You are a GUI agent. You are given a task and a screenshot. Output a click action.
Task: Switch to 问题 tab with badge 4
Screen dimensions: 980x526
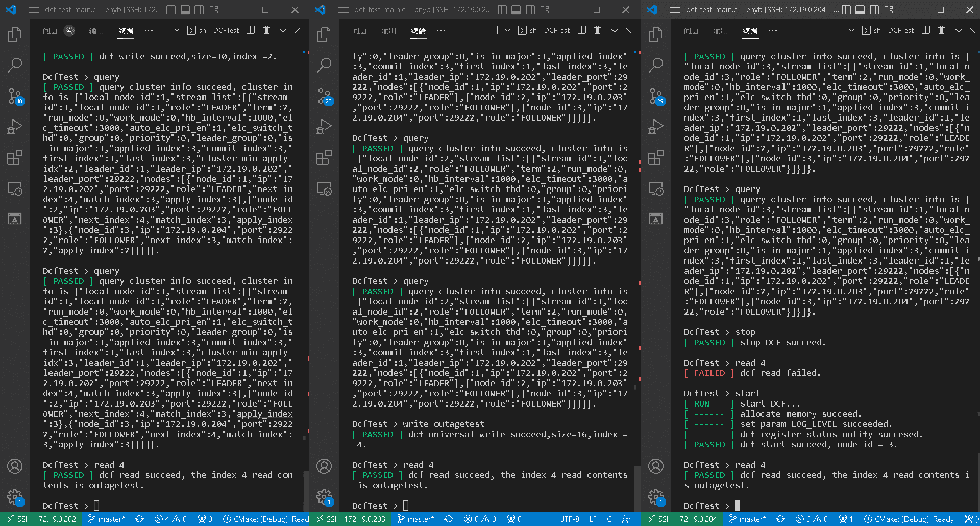[x=59, y=31]
